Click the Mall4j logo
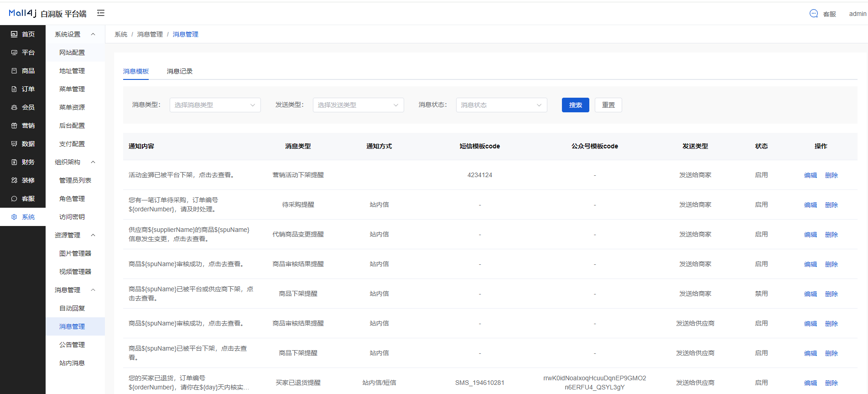This screenshot has height=394, width=868. click(23, 13)
